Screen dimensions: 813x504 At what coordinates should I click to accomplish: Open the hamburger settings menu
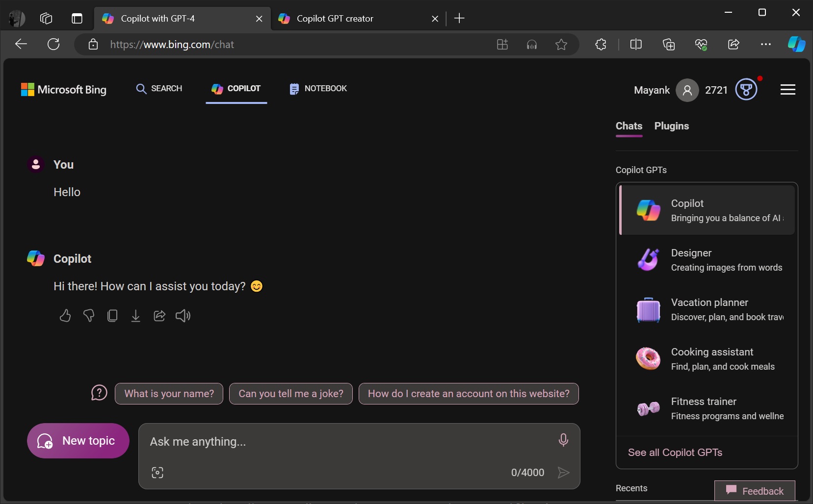click(x=788, y=90)
